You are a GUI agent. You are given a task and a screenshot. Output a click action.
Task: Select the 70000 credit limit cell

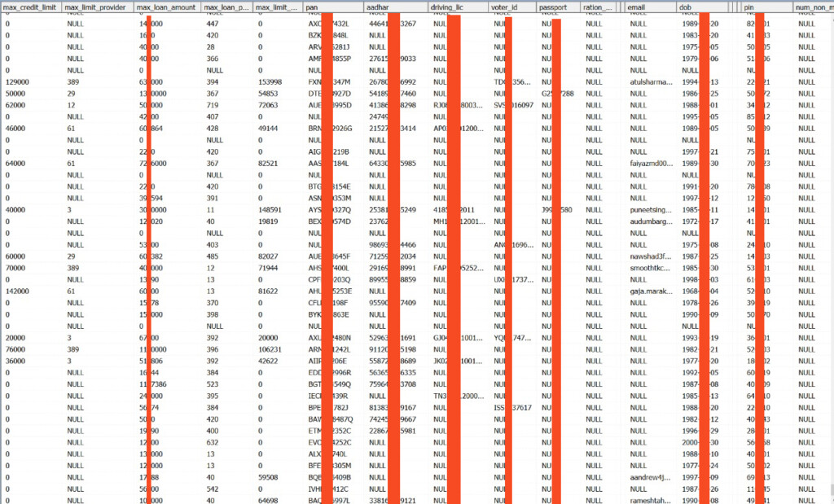[15, 268]
